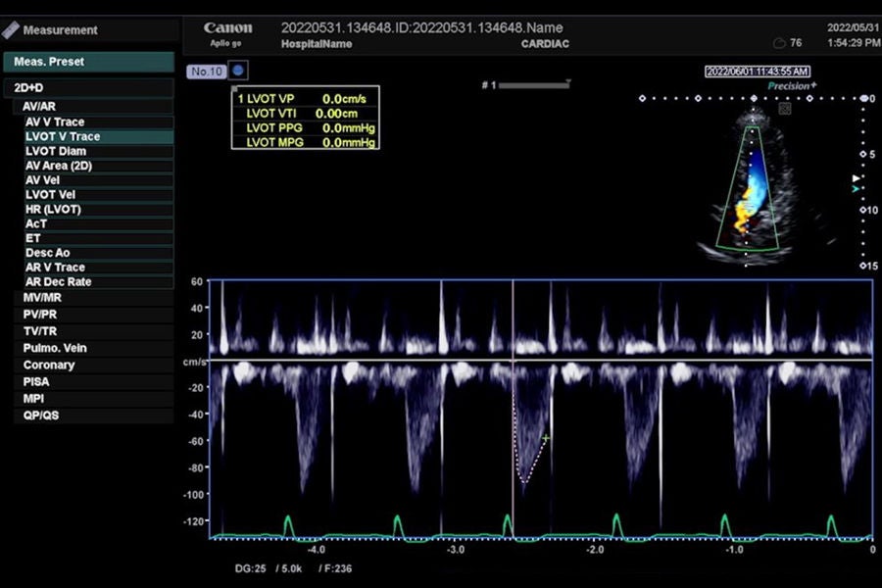Viewport: 882px width, 588px height.
Task: Open the QP/QS measurement group
Action: [93, 416]
